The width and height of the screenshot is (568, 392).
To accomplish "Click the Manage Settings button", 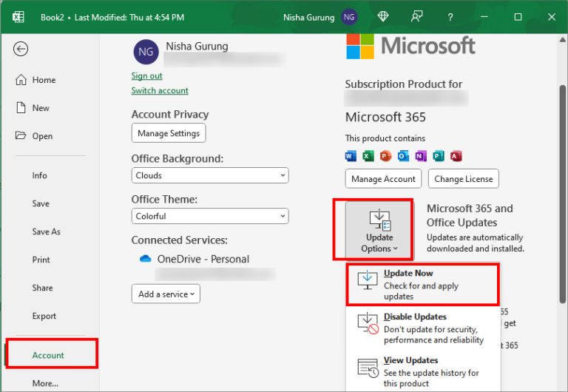I will pos(169,133).
